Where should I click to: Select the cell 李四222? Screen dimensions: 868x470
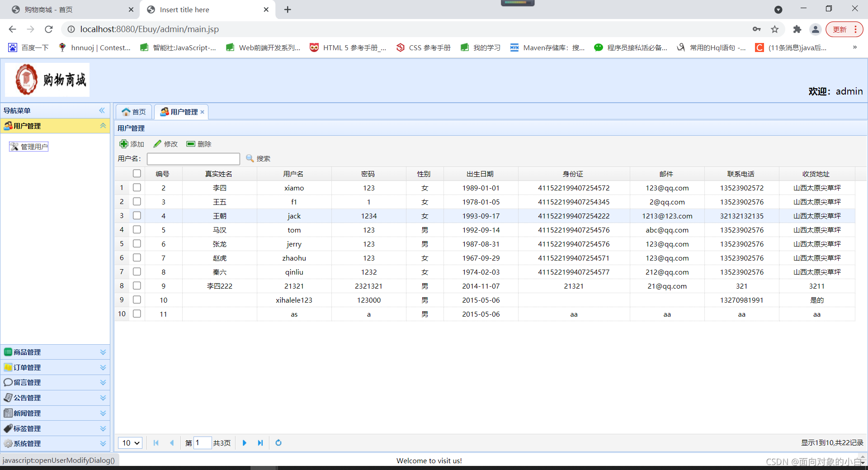(x=219, y=286)
